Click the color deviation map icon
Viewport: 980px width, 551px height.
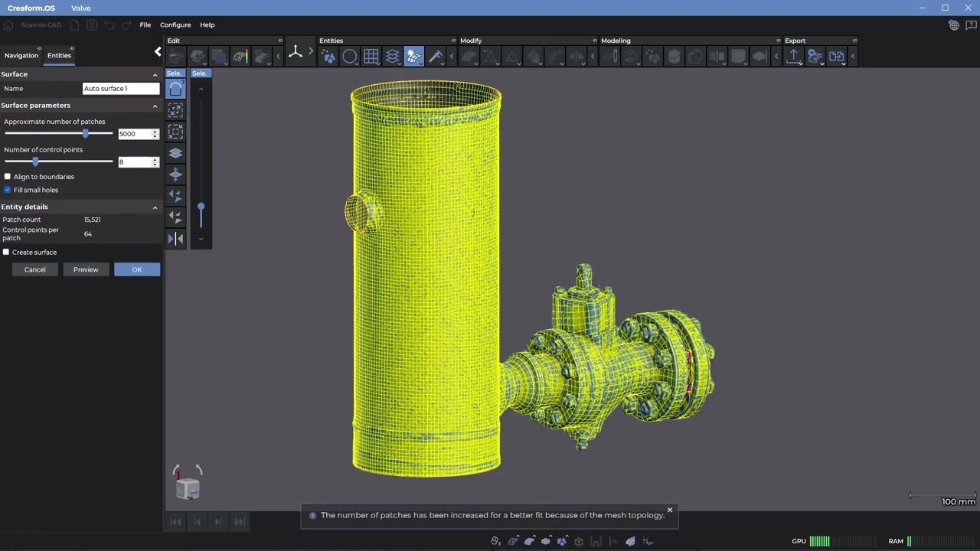coord(240,56)
